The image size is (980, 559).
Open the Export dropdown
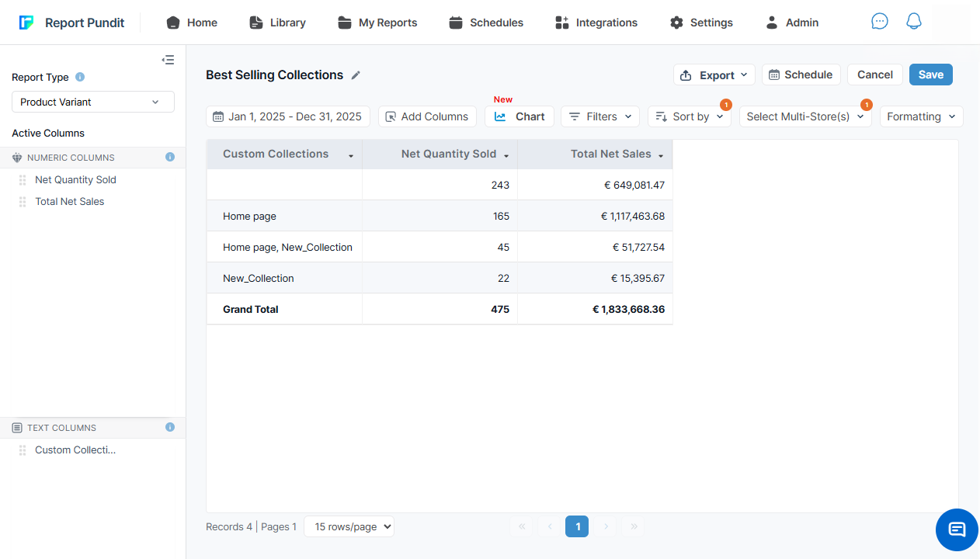pyautogui.click(x=714, y=75)
